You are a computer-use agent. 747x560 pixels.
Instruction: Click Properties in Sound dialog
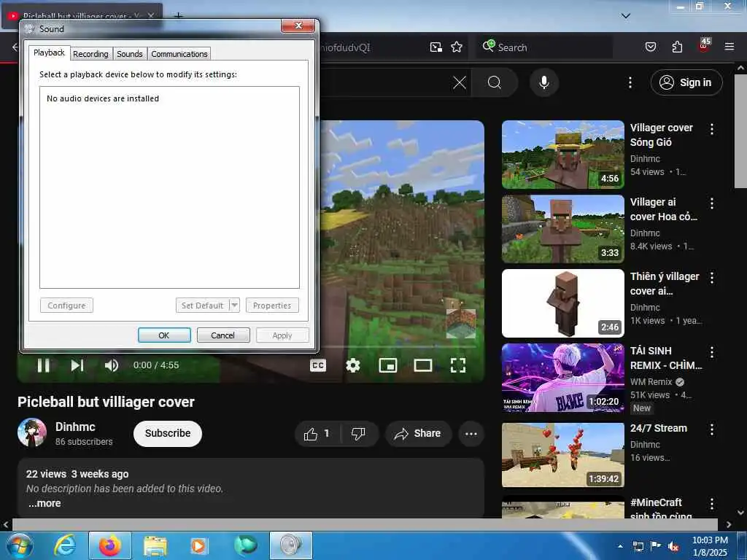tap(272, 306)
